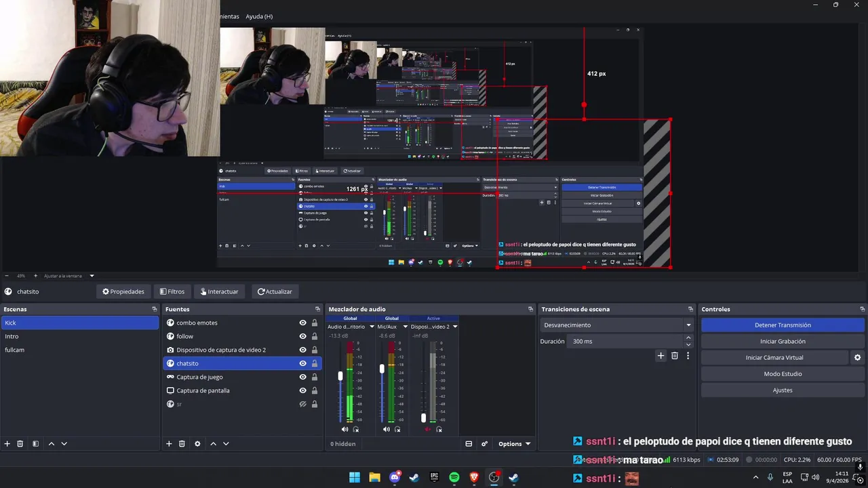Viewport: 868px width, 488px height.
Task: Add a new source in Fuentes panel
Action: click(169, 444)
